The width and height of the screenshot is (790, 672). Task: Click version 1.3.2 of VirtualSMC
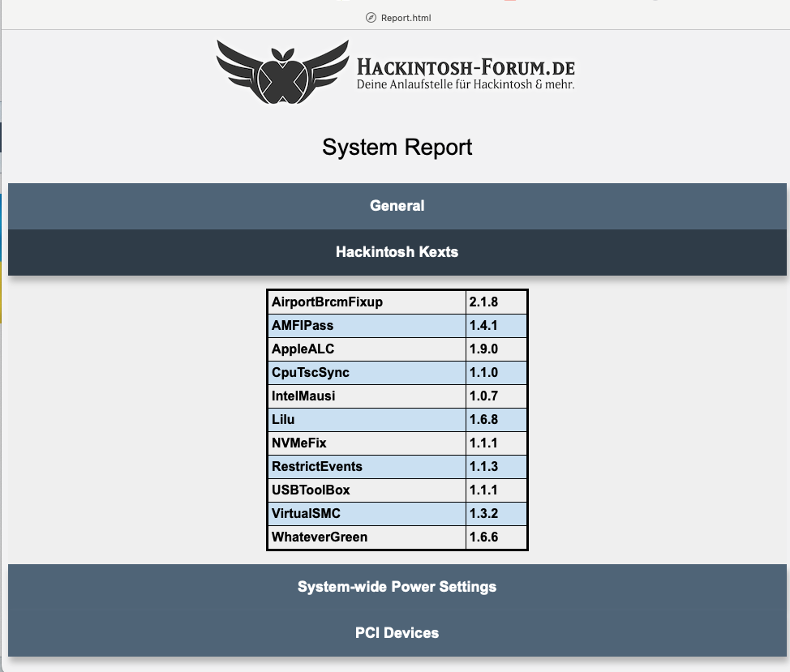pyautogui.click(x=496, y=513)
